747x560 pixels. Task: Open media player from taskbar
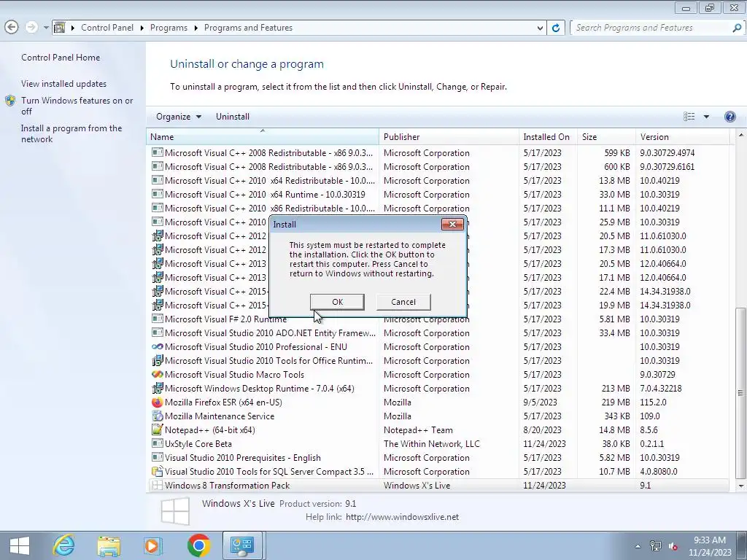[153, 545]
